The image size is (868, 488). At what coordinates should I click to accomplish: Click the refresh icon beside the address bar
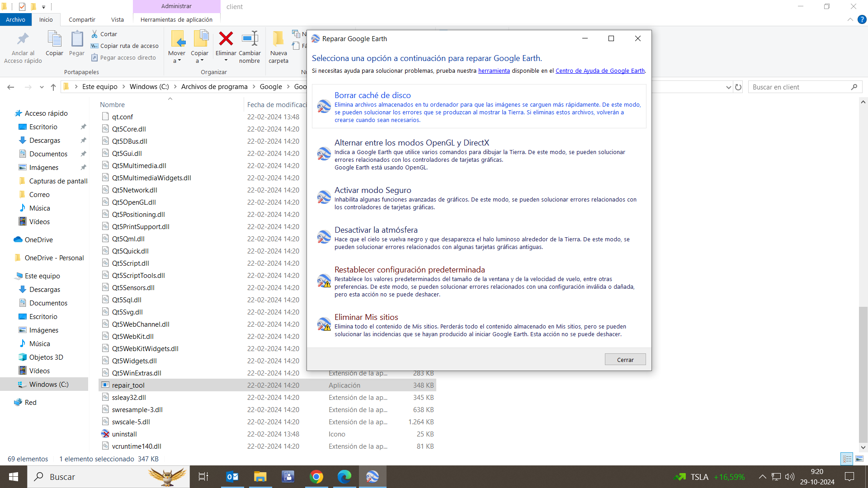click(x=738, y=87)
